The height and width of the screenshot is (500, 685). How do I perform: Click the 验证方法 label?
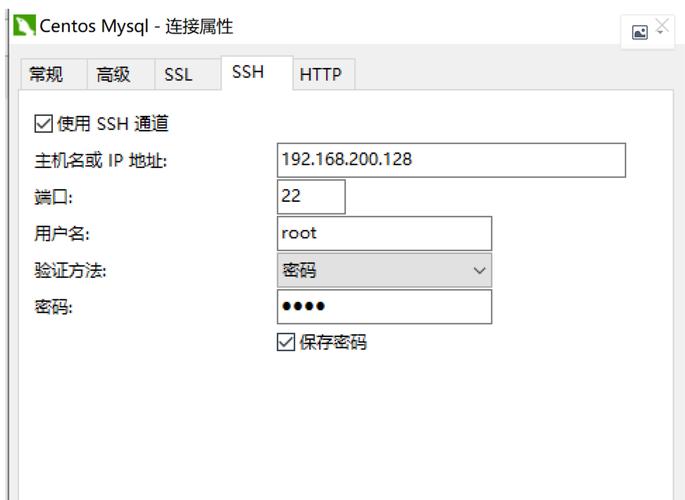point(70,270)
